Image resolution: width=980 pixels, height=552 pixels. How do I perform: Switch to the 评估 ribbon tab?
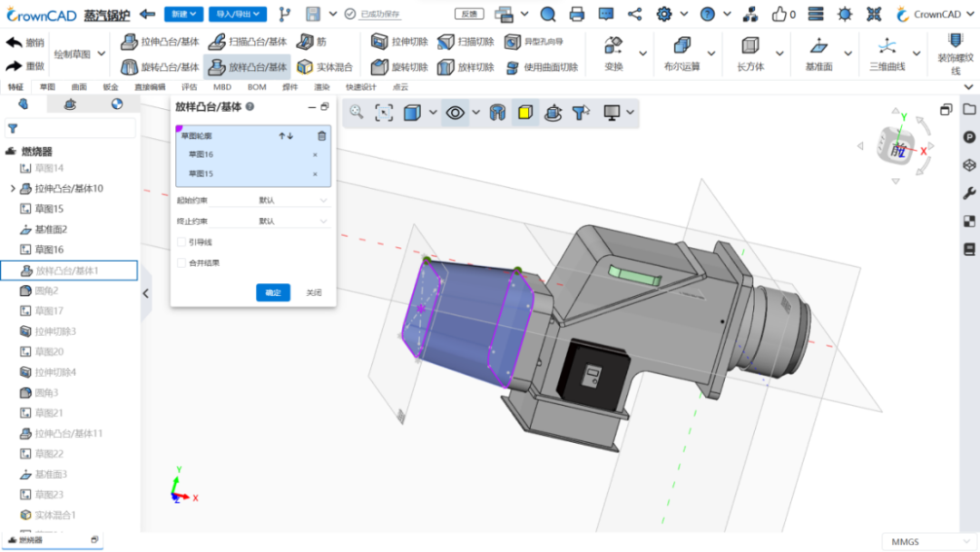(189, 87)
